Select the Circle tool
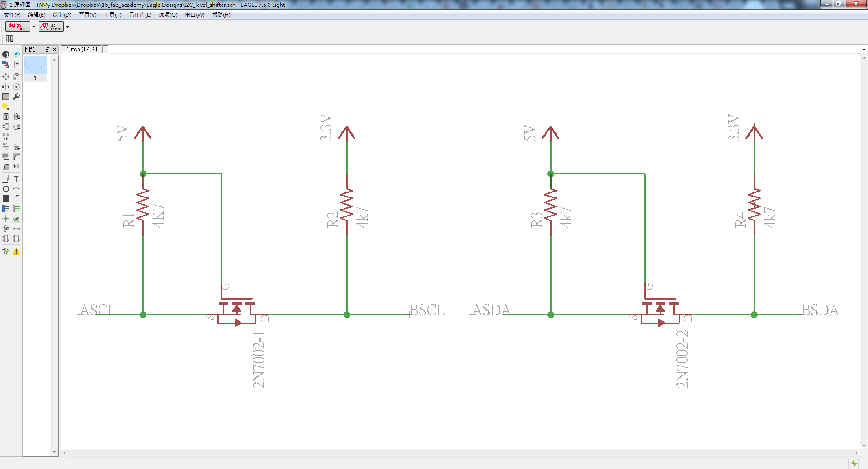Viewport: 868px width, 469px height. (6, 189)
